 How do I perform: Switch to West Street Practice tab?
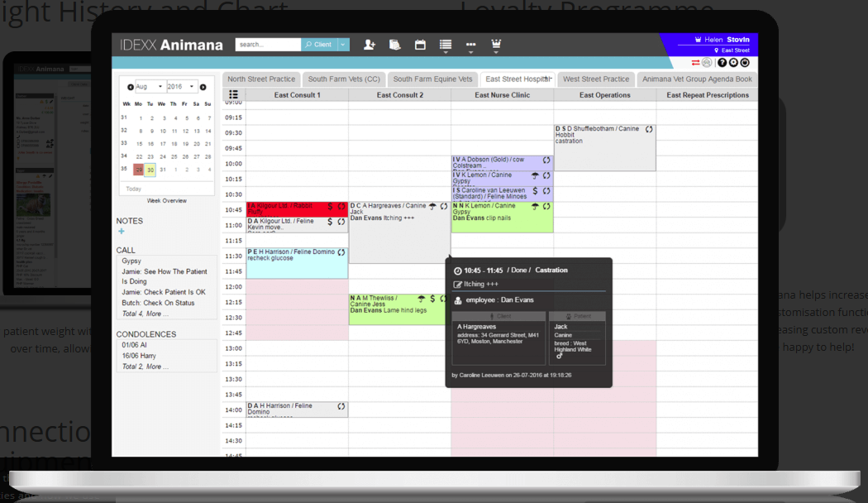tap(596, 79)
